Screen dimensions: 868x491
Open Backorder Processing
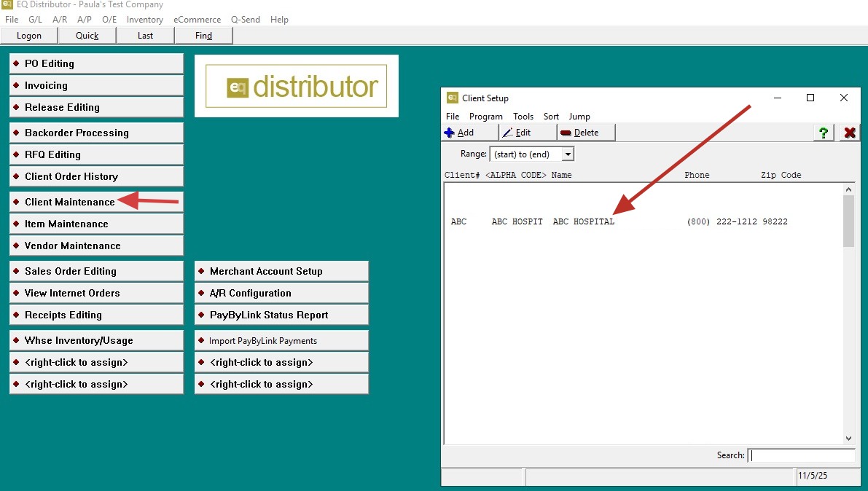[x=96, y=133]
